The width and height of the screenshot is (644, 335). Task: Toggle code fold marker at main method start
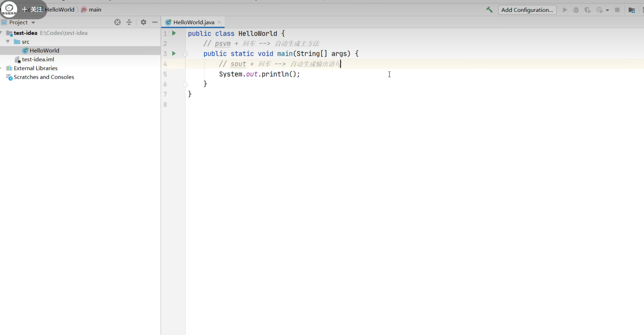coord(185,54)
